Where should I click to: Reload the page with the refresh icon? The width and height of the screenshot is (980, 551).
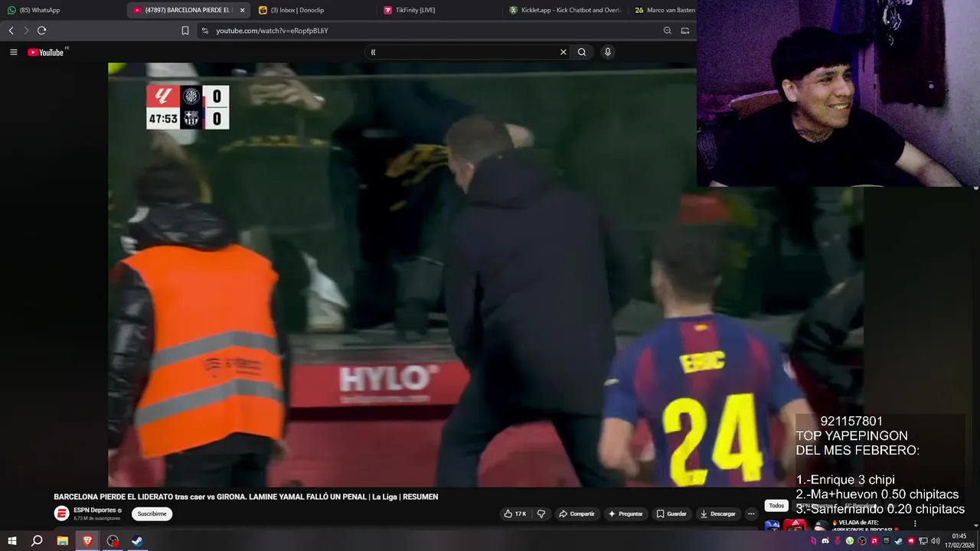tap(41, 31)
